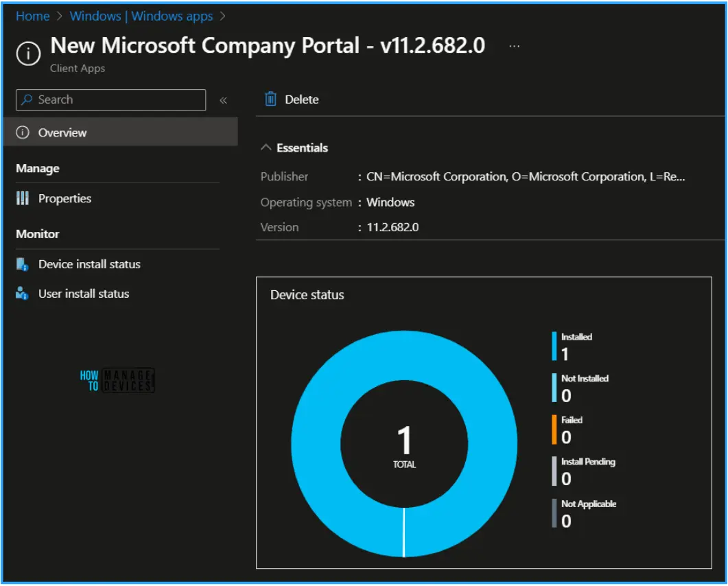This screenshot has width=728, height=586.
Task: Click the Home breadcrumb link
Action: [x=32, y=16]
